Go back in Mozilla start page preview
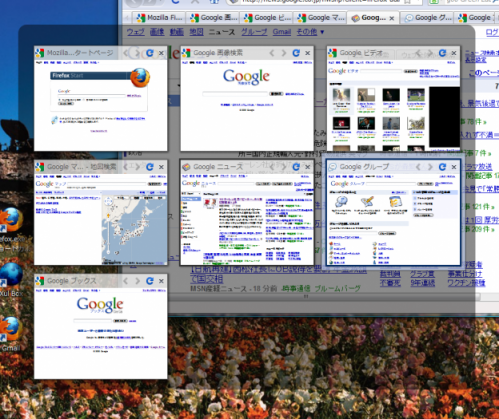 click(126, 53)
